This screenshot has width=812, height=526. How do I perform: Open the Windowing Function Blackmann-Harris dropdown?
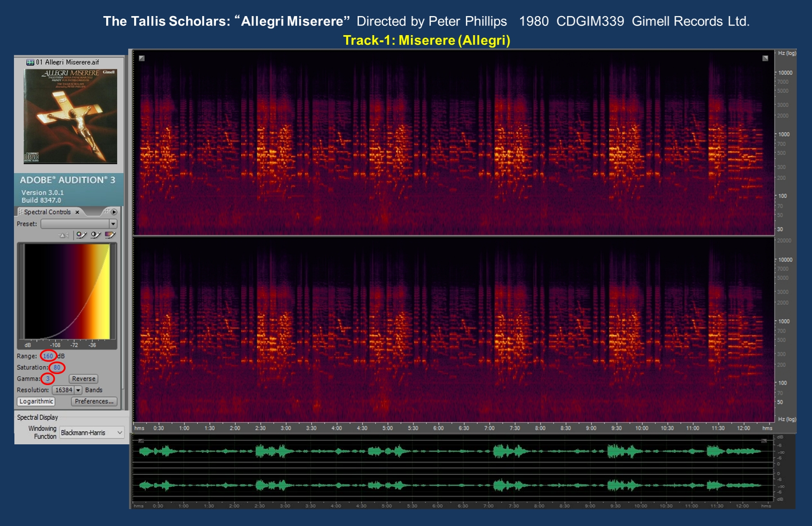coord(92,432)
